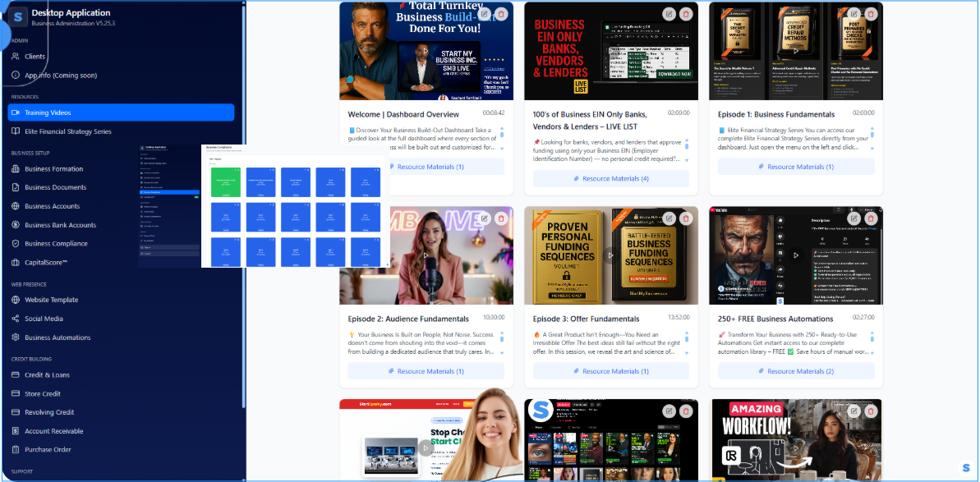The width and height of the screenshot is (980, 482).
Task: Go to the Clients admin page
Action: pos(35,57)
